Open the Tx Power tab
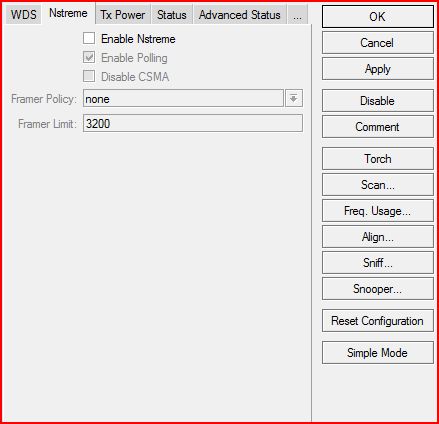This screenshot has width=439, height=424. coord(123,15)
